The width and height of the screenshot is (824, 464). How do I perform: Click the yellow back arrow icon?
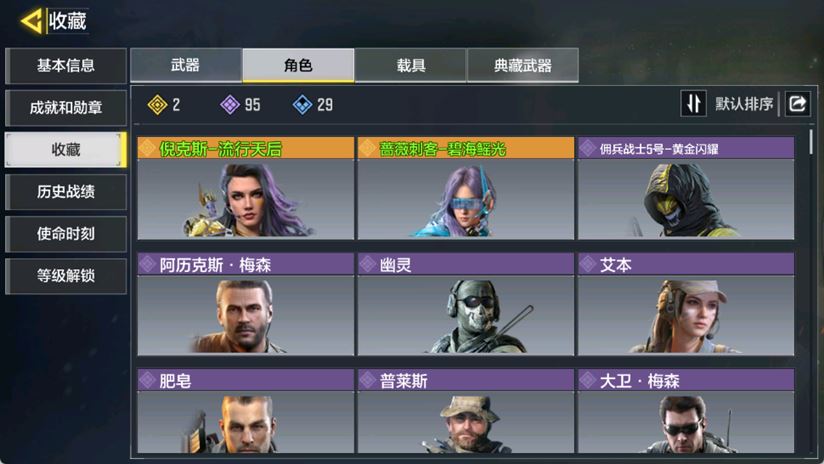click(32, 22)
